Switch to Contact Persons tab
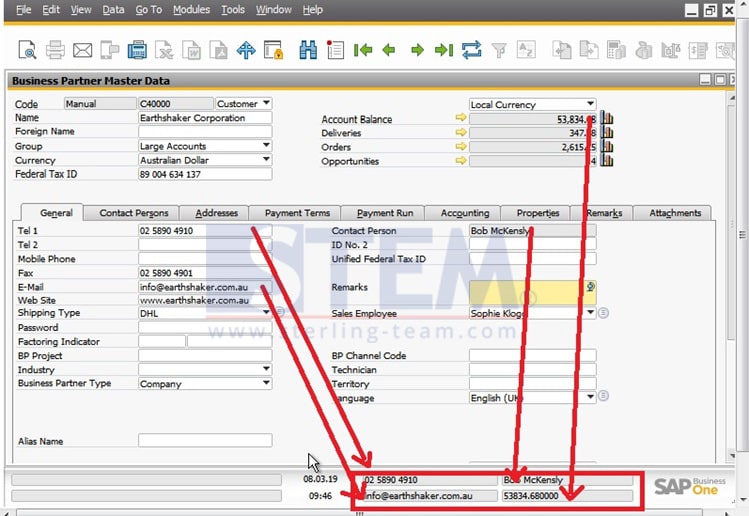The width and height of the screenshot is (749, 516). point(134,213)
